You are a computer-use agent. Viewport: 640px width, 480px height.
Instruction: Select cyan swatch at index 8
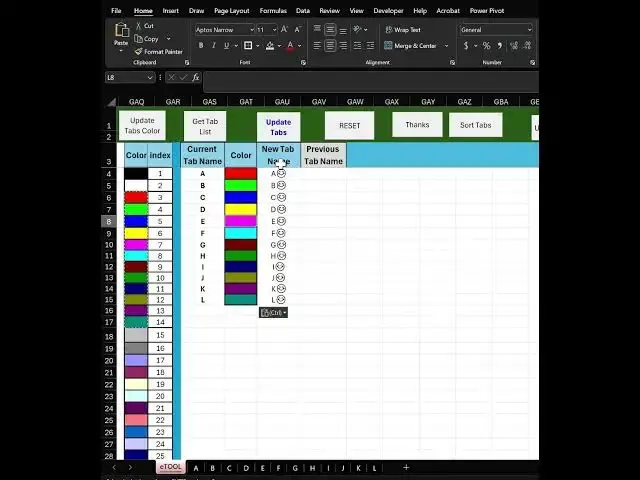136,256
